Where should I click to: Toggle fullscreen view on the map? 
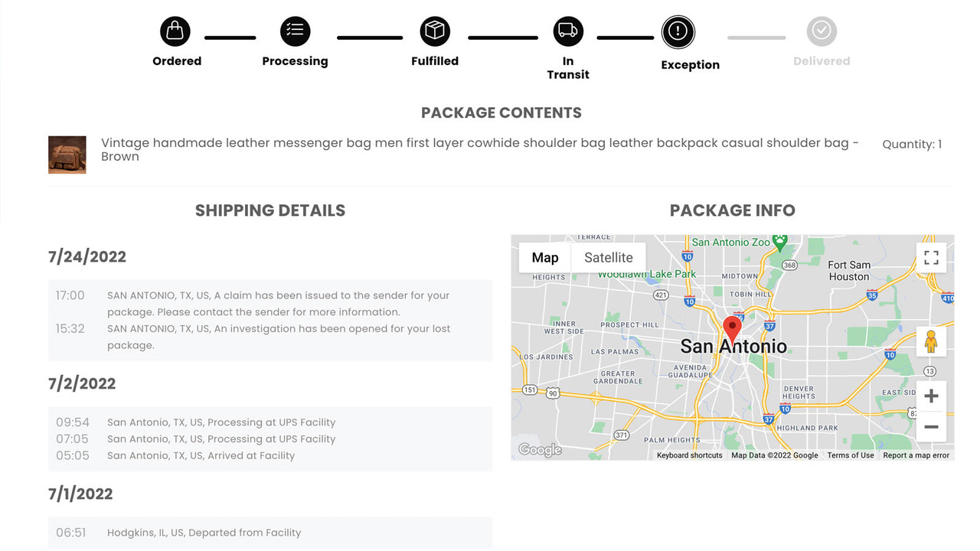pyautogui.click(x=931, y=257)
